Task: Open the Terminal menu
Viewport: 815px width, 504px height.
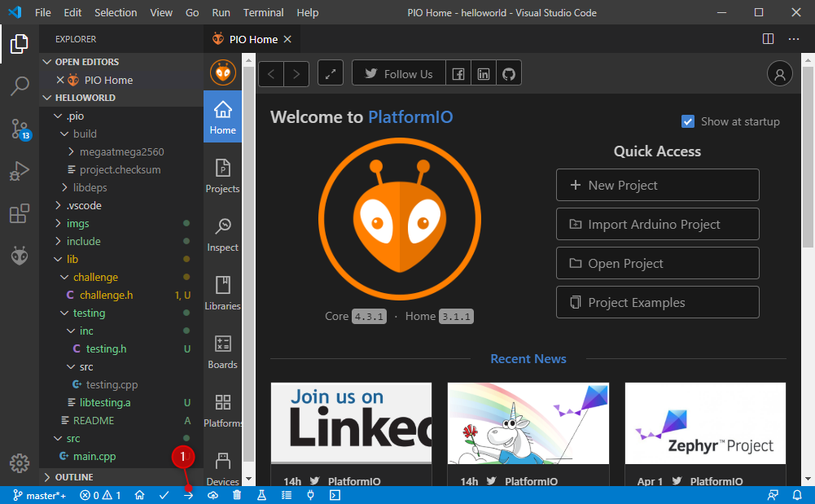Action: [x=263, y=12]
